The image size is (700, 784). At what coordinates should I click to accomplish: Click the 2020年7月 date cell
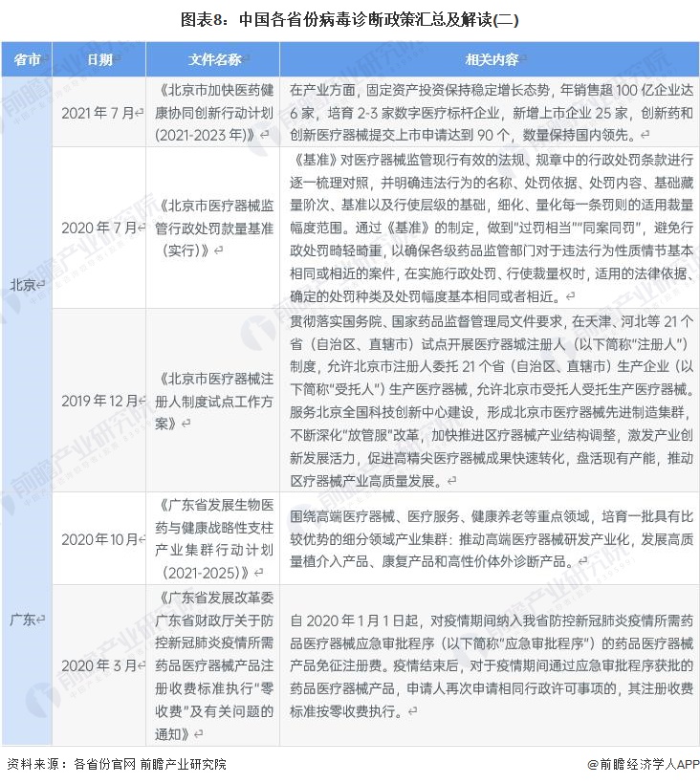click(x=99, y=228)
